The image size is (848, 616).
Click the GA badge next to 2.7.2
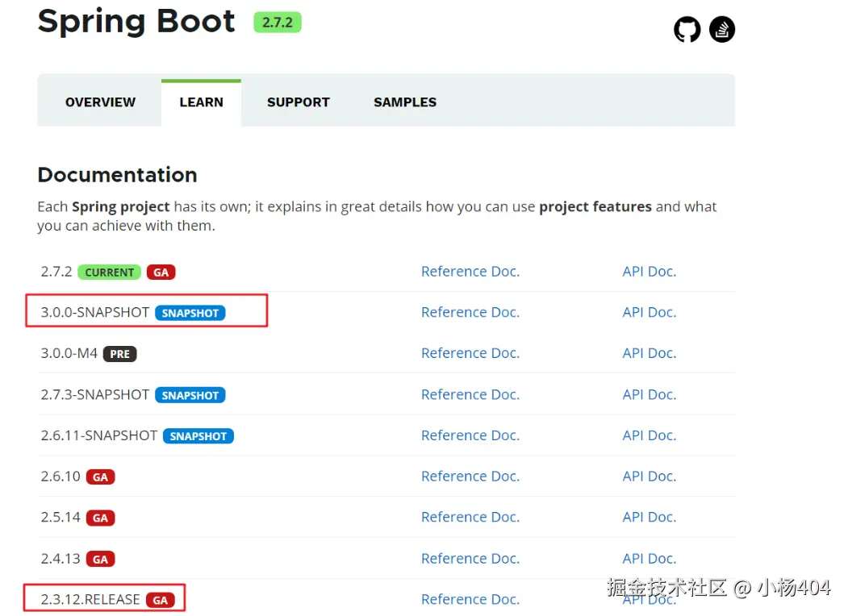[x=161, y=273]
